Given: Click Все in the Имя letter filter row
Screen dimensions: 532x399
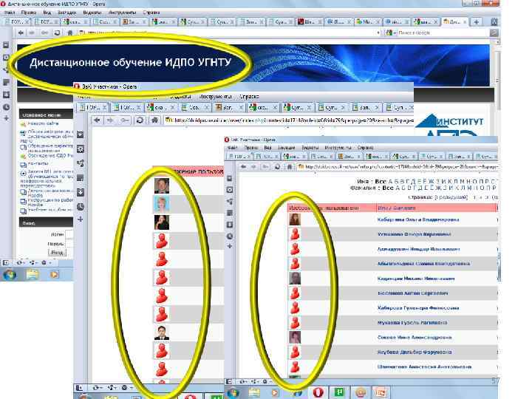Looking at the screenshot, I should pos(381,182).
